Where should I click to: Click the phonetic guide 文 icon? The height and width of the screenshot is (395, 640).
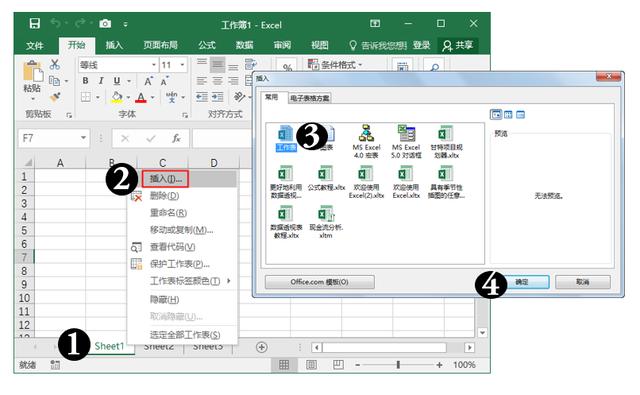click(x=171, y=97)
